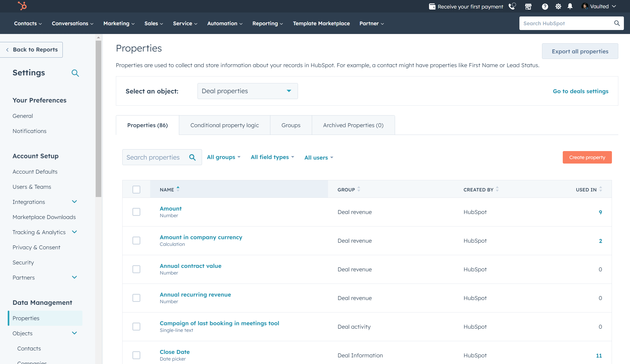Click the Create property button
The width and height of the screenshot is (630, 364).
point(587,157)
